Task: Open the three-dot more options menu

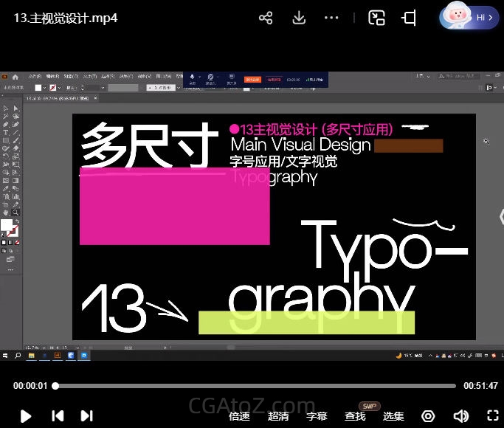Action: [331, 18]
